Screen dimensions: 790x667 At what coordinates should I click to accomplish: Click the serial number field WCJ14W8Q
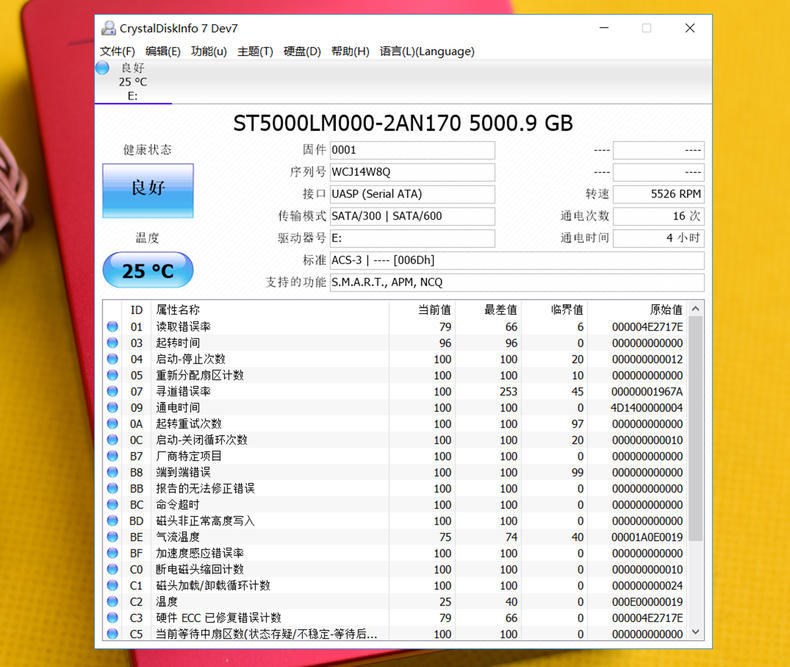(x=412, y=172)
